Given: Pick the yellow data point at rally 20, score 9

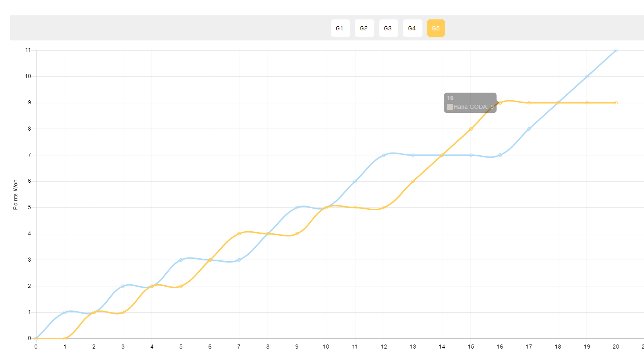Looking at the screenshot, I should tap(616, 103).
